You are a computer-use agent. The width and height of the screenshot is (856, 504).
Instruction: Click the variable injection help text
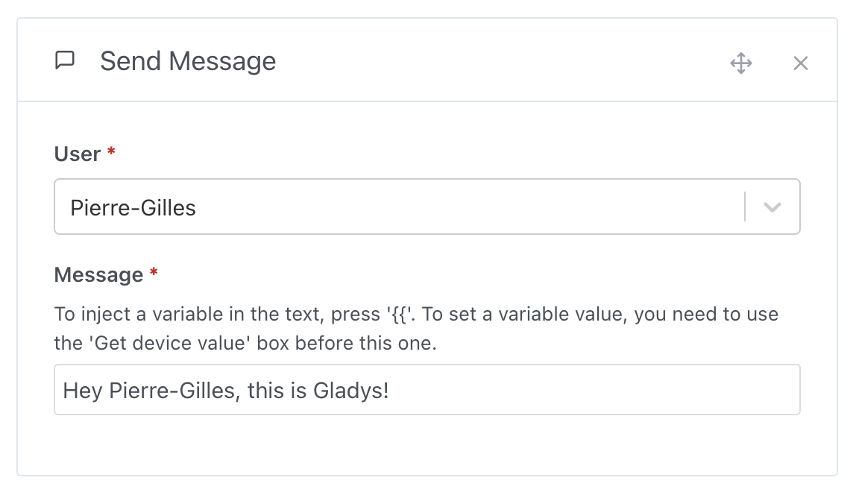click(415, 328)
